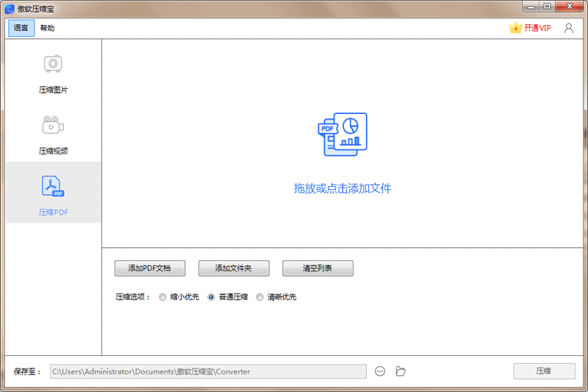This screenshot has width=588, height=392.
Task: Open the output folder icon
Action: click(401, 371)
